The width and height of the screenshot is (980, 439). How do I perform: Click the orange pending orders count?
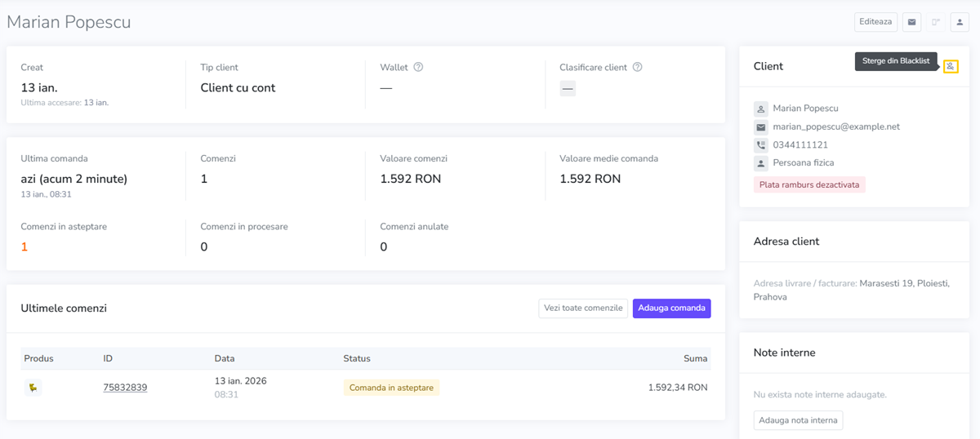(x=24, y=247)
